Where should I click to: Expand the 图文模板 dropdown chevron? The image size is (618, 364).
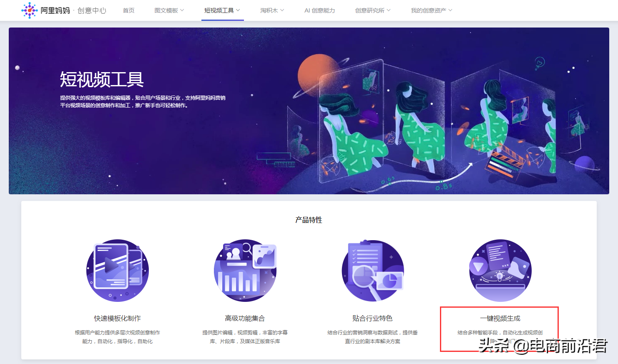pyautogui.click(x=182, y=10)
